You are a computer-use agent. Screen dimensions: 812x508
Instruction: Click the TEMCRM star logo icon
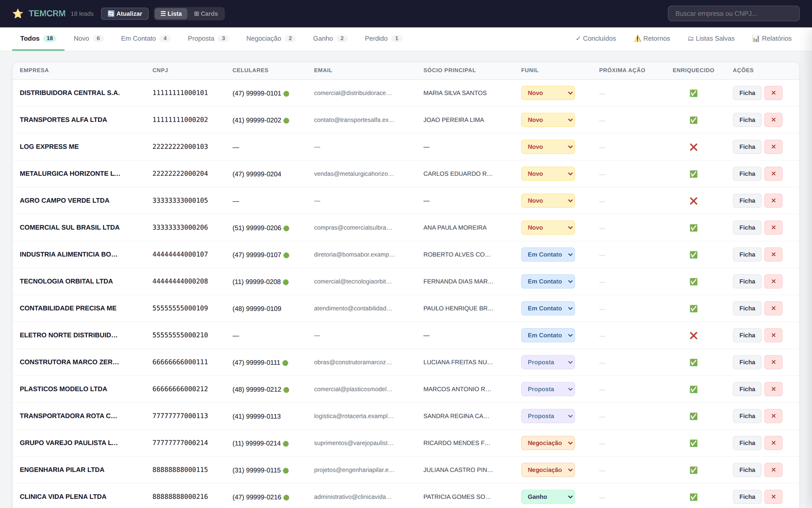[x=18, y=14]
